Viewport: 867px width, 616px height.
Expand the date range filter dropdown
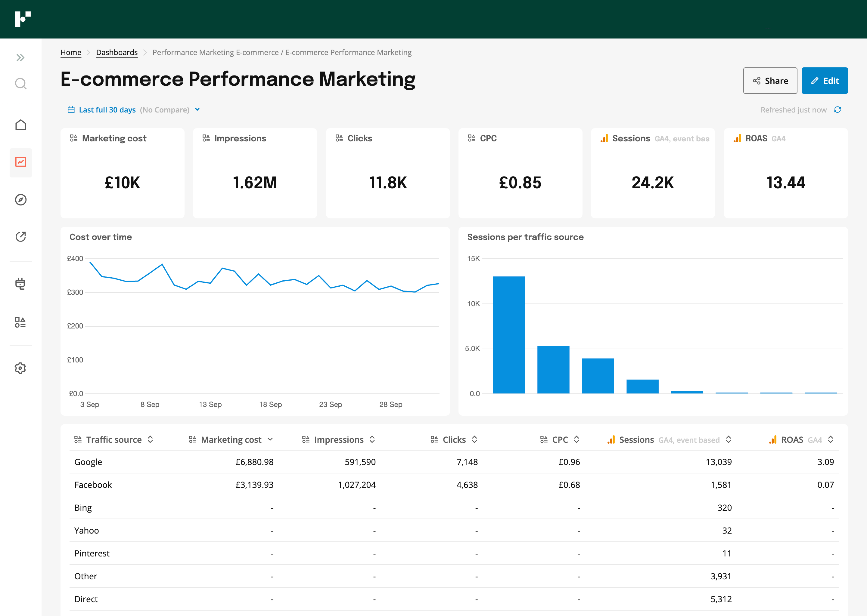coord(199,109)
